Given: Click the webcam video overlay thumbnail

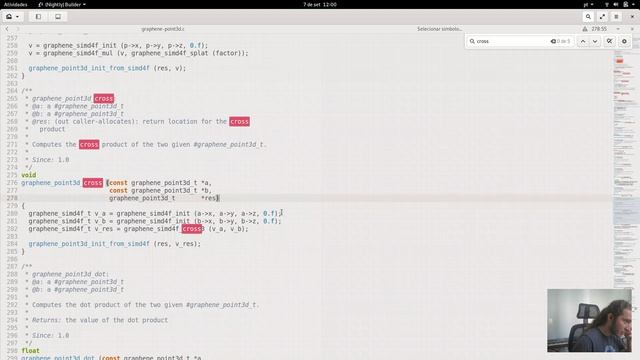Looking at the screenshot, I should (589, 320).
